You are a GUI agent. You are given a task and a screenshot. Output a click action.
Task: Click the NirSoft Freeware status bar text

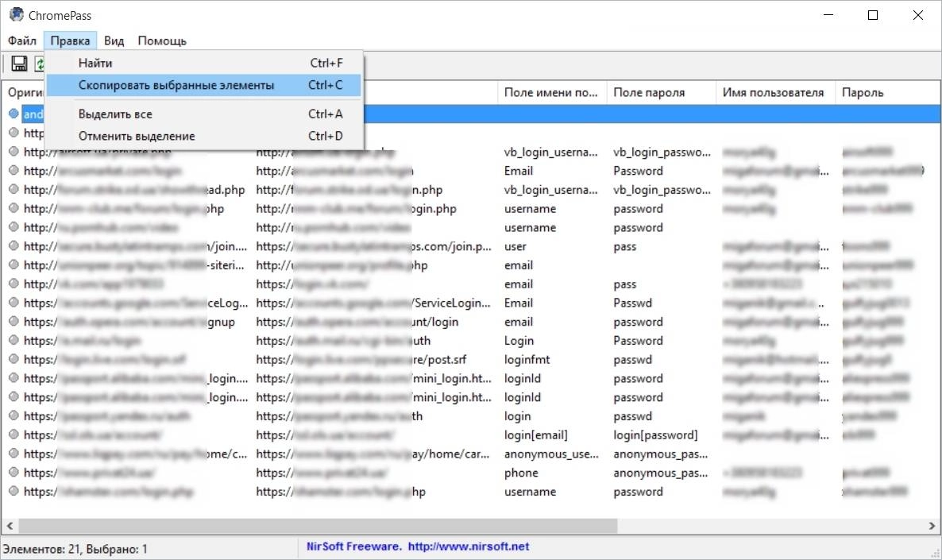coord(353,546)
